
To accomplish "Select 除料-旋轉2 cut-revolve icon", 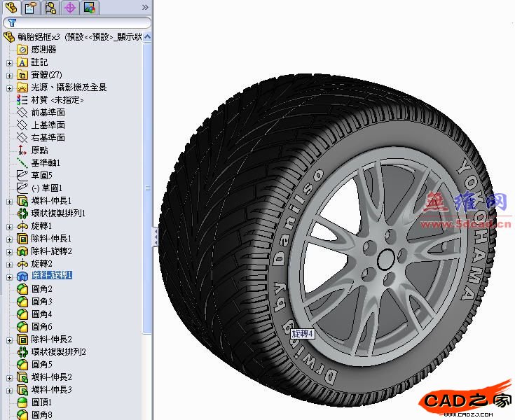I will coord(22,251).
